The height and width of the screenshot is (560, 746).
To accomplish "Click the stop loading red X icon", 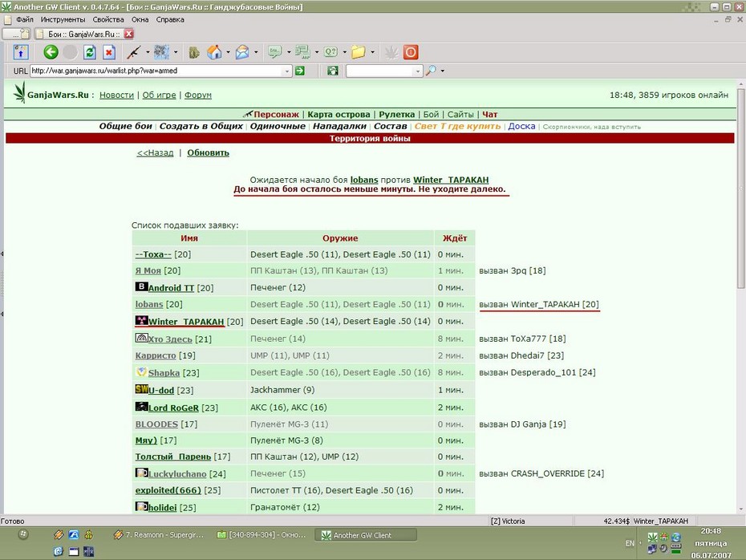I will click(109, 52).
